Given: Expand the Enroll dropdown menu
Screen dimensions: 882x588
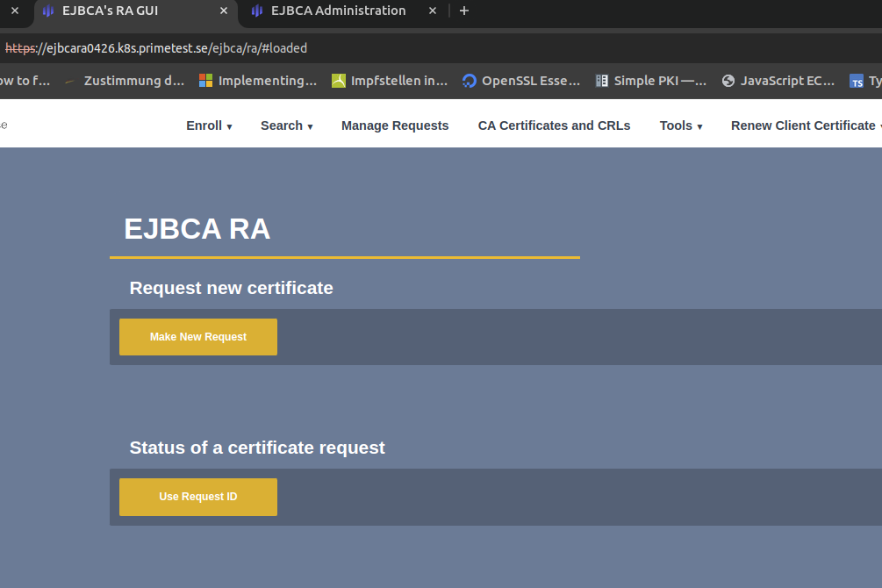Looking at the screenshot, I should tap(209, 125).
